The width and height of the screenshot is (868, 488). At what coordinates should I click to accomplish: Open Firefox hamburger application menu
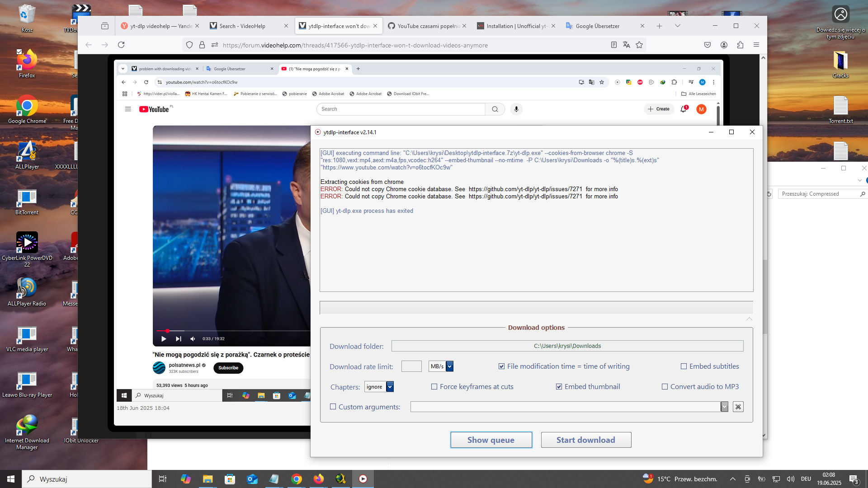click(756, 45)
